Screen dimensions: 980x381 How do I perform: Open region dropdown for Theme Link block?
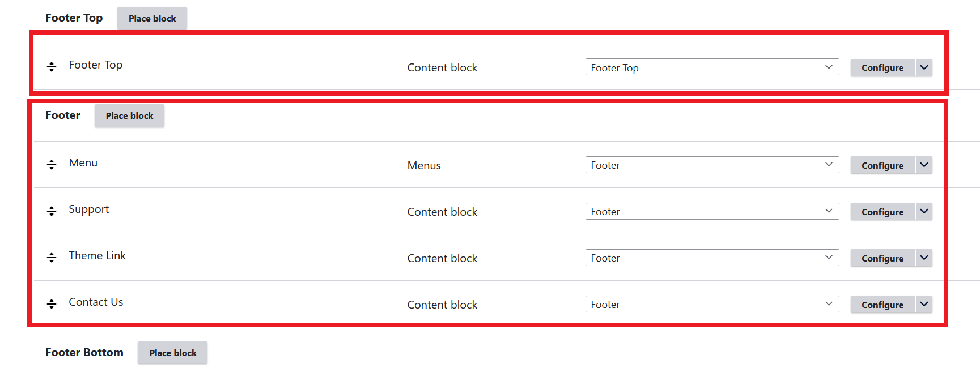(x=711, y=258)
